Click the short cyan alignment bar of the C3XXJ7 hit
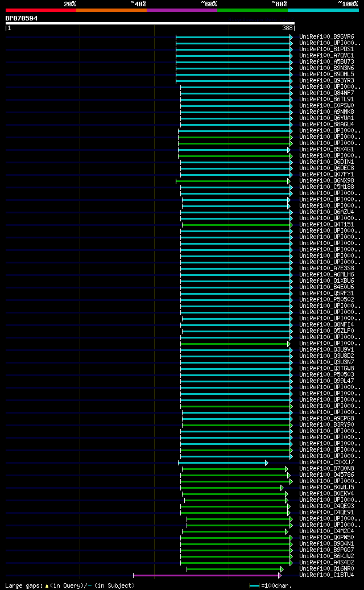The height and width of the screenshot is (590, 364). (x=223, y=463)
